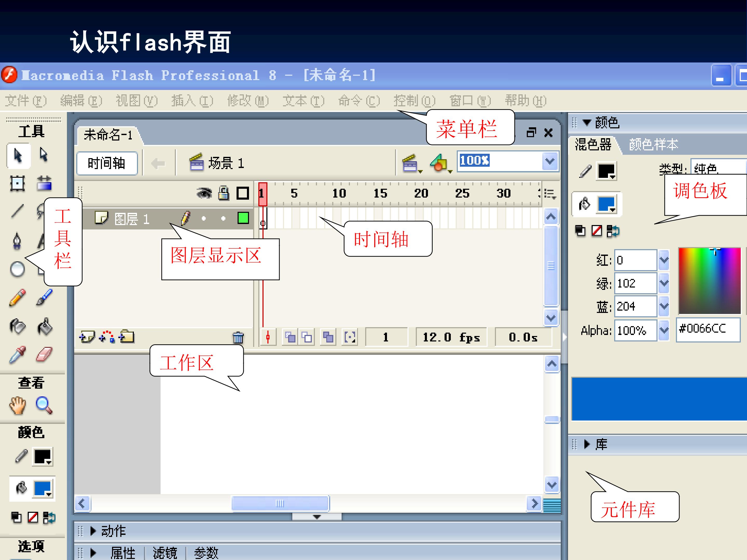Screen dimensions: 747x560
Task: Insert a layer folder
Action: [126, 337]
